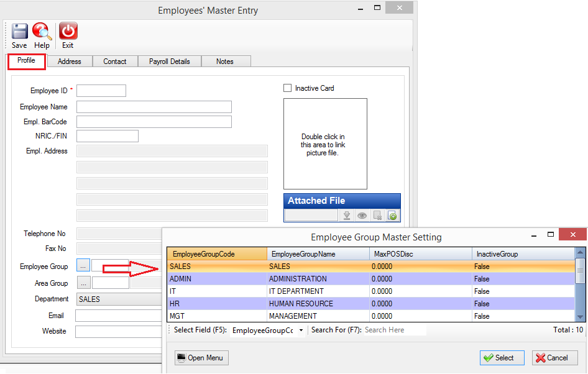
Task: Click the Employee Group browse ellipsis button
Action: (x=83, y=265)
